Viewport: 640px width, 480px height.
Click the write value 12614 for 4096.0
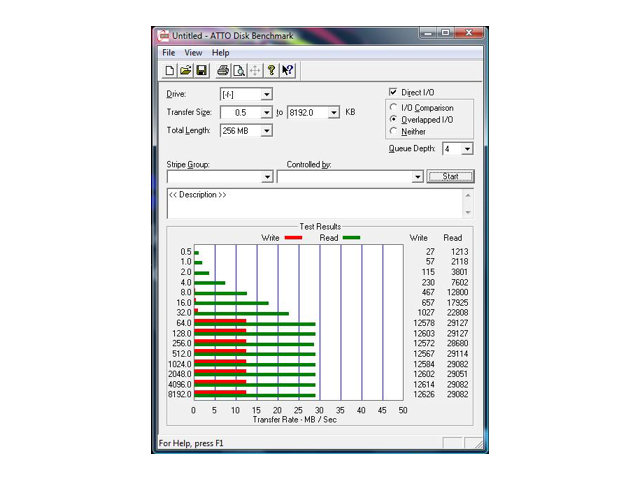click(x=424, y=384)
